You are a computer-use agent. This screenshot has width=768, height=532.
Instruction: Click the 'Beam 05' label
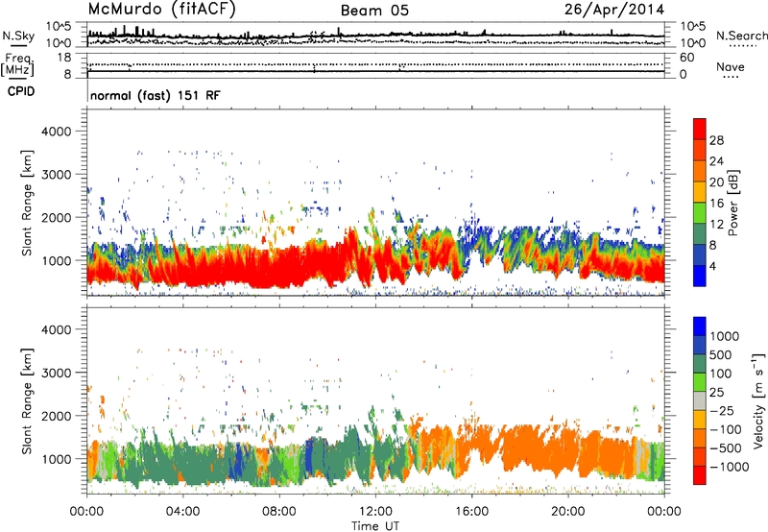[374, 11]
